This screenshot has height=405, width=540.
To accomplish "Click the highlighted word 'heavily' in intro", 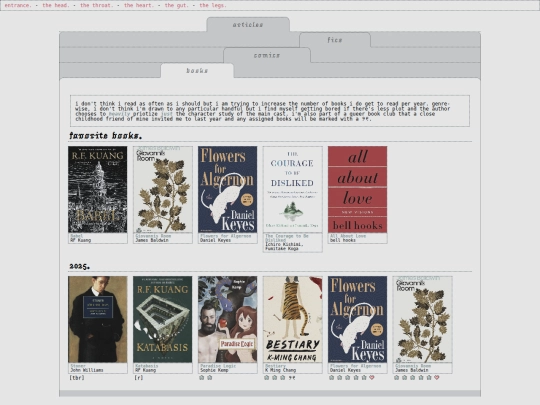I will tap(120, 114).
